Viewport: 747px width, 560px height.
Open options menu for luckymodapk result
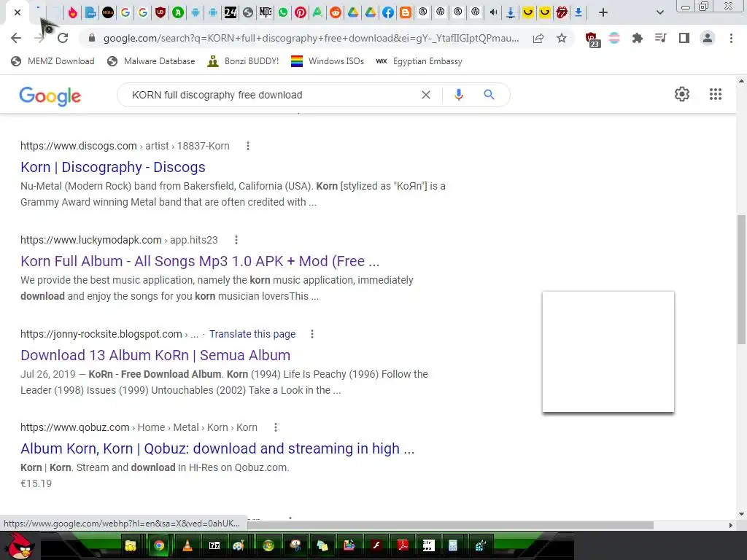[236, 240]
